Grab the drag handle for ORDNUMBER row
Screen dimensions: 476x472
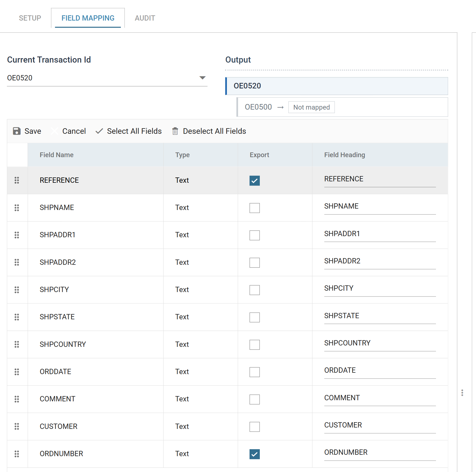(x=17, y=454)
